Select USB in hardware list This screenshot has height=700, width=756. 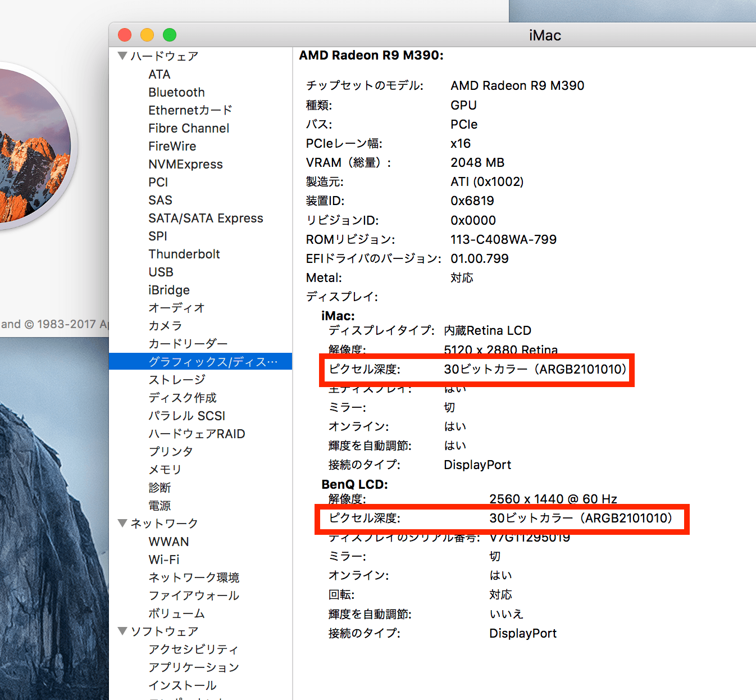pos(161,272)
